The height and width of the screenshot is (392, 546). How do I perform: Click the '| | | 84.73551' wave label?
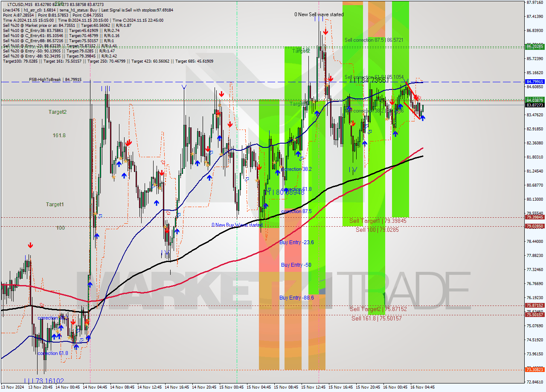(369, 80)
